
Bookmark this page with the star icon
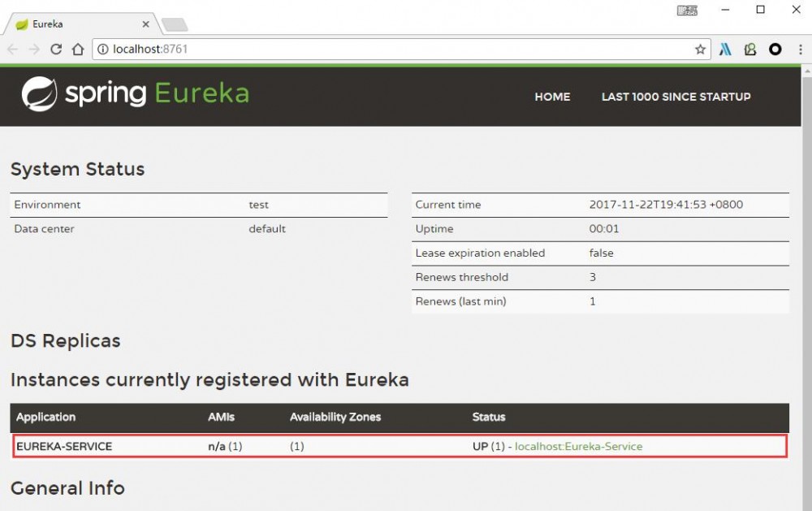[700, 50]
